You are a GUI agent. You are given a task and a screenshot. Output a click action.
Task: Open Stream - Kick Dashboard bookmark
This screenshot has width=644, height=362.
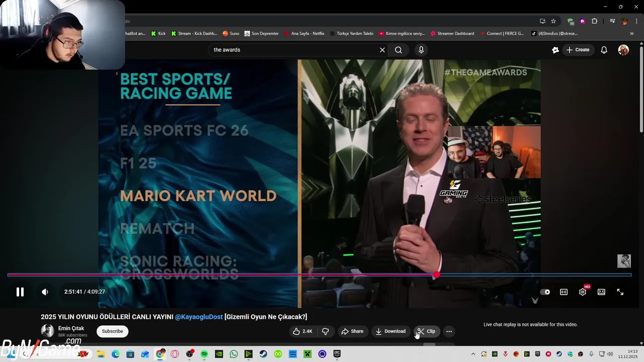point(194,34)
